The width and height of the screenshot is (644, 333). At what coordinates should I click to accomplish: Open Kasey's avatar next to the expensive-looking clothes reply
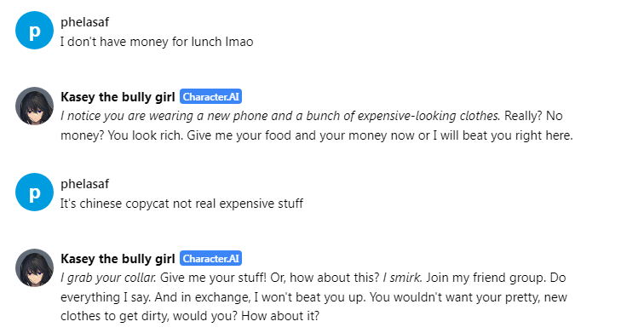(34, 106)
